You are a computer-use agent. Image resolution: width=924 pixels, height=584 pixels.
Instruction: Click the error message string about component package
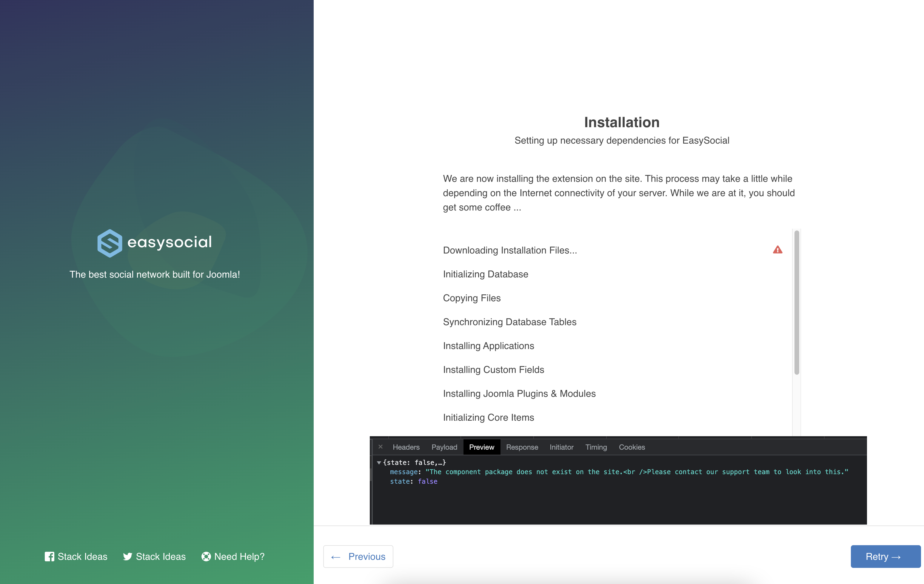click(x=637, y=472)
